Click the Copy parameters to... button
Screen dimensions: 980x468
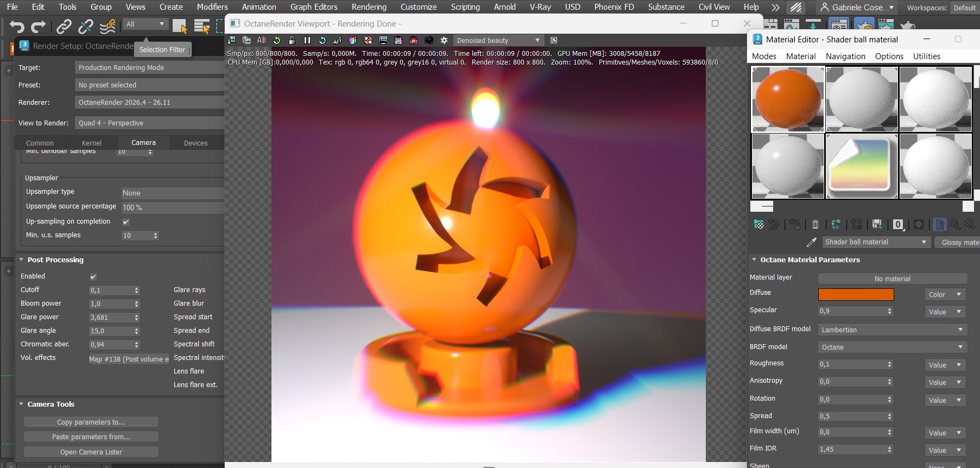pos(91,422)
